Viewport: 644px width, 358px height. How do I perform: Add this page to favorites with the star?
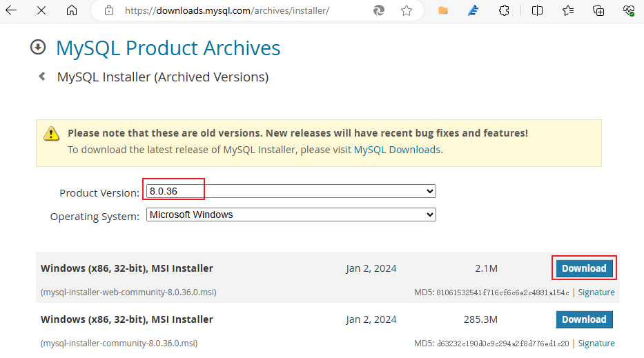pyautogui.click(x=407, y=10)
